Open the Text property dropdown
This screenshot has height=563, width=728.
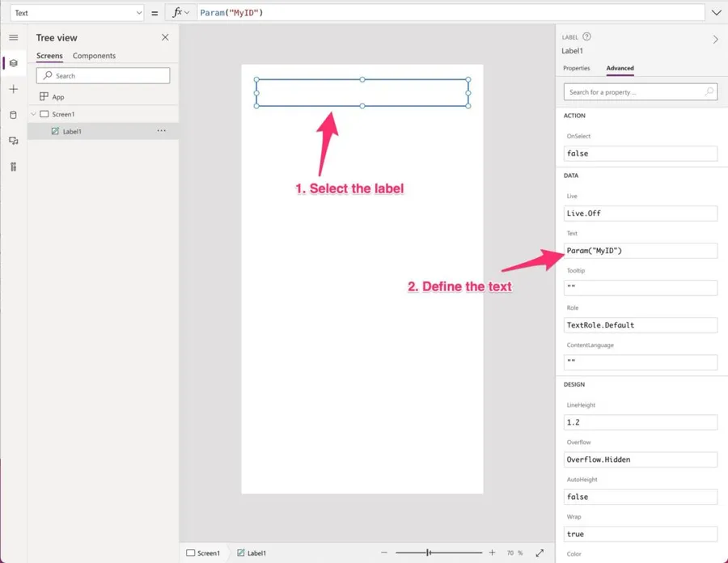(77, 13)
